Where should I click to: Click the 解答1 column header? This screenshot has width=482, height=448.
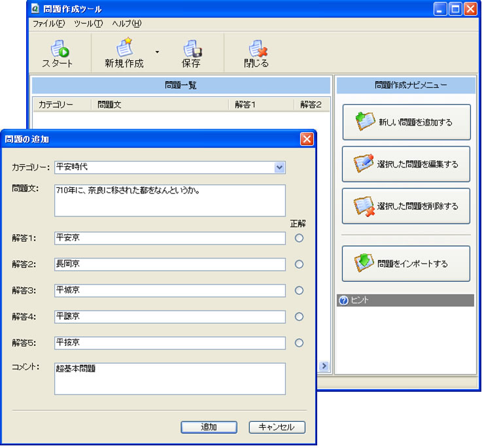(262, 105)
